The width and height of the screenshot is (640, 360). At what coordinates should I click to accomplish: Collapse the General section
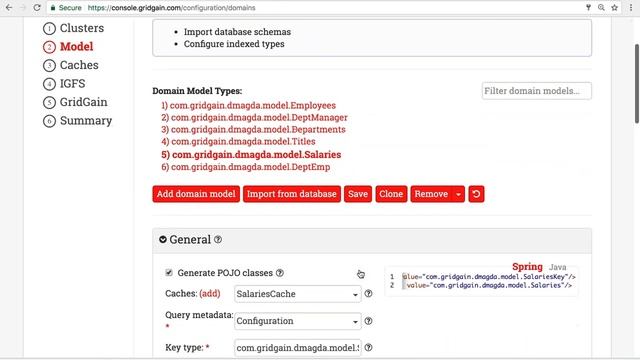[163, 240]
